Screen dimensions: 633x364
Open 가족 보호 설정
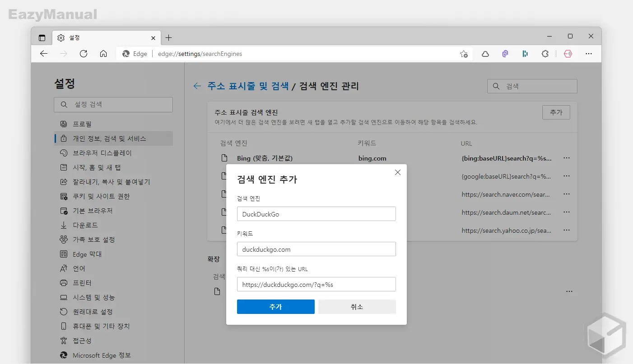(113, 240)
